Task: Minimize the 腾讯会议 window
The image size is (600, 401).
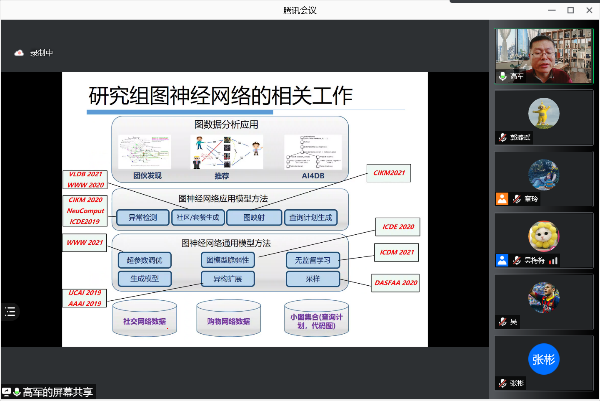Action: click(x=552, y=10)
